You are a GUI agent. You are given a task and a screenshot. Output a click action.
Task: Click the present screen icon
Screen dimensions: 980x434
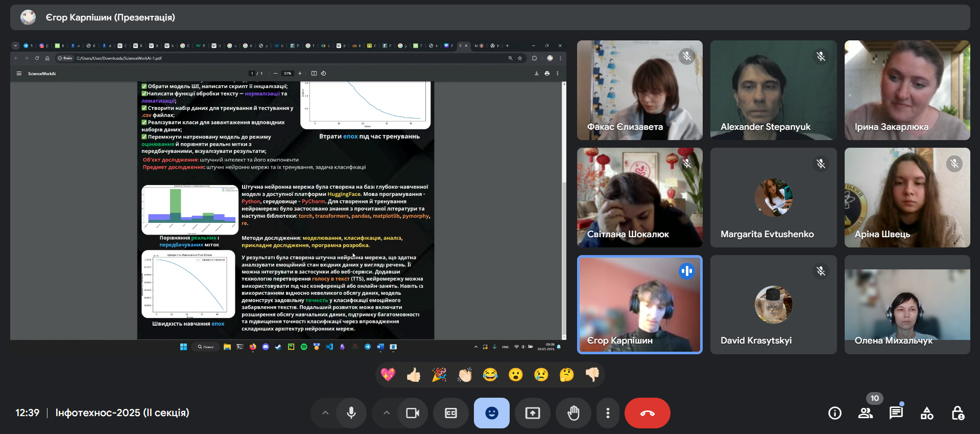[x=533, y=413]
